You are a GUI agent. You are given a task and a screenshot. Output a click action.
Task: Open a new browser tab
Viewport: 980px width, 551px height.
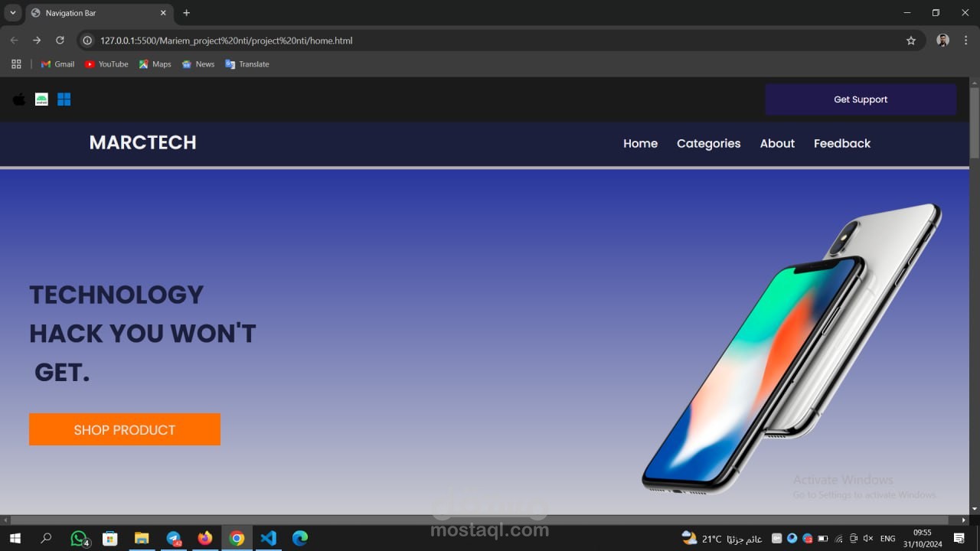pyautogui.click(x=186, y=13)
